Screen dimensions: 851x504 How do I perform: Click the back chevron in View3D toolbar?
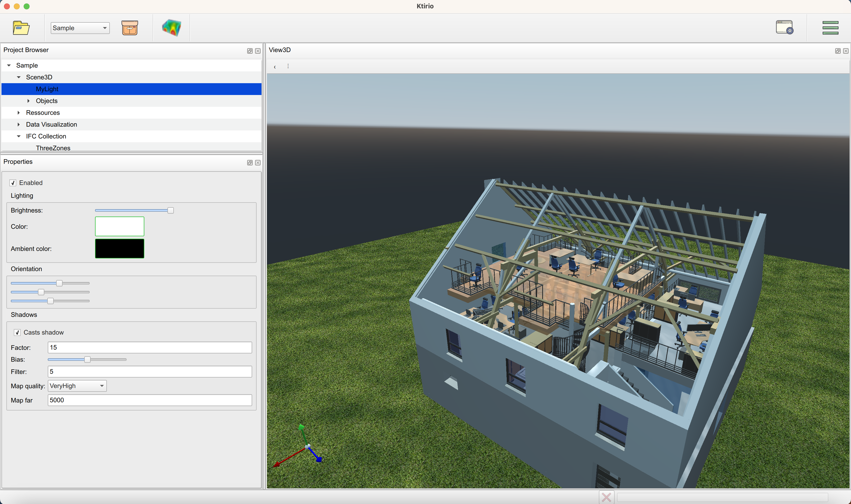click(x=275, y=66)
